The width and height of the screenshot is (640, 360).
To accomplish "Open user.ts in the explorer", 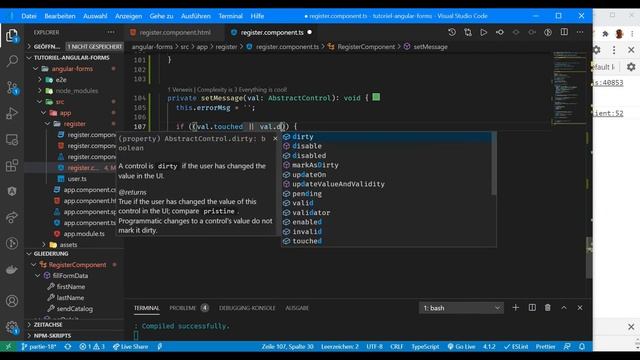I will [x=77, y=179].
